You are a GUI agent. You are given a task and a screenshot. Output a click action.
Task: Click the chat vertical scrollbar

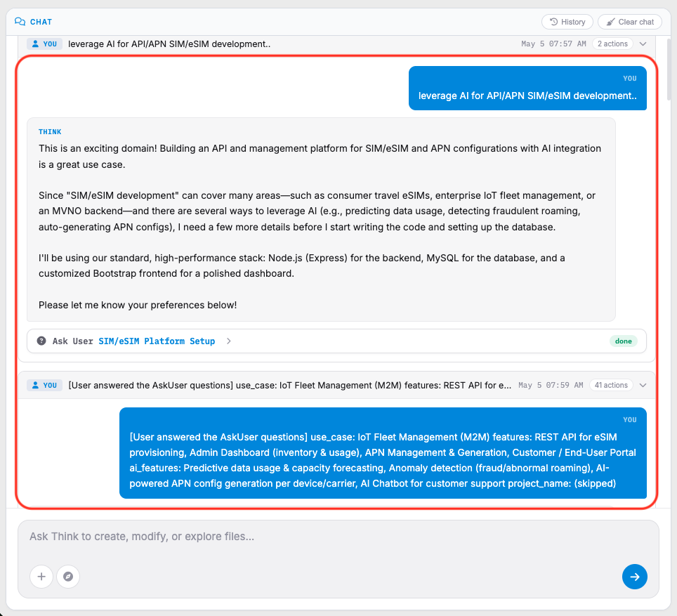pyautogui.click(x=669, y=69)
